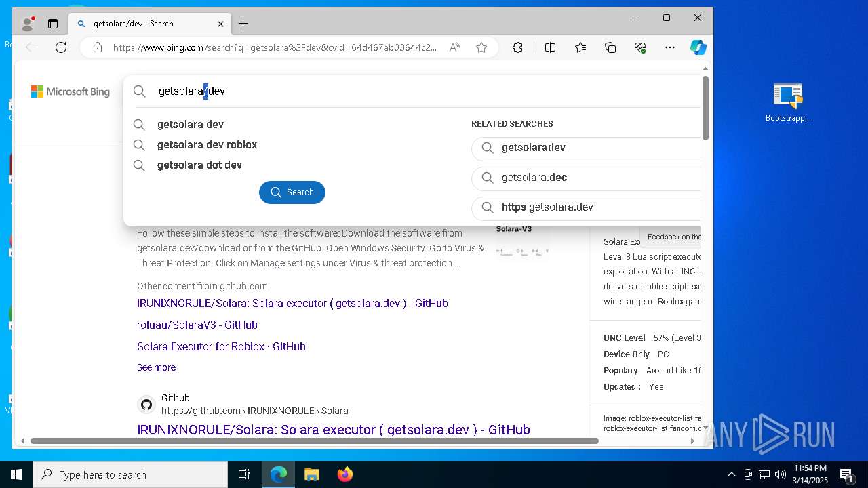
Task: Select suggestion getsolara dot dev
Action: pos(199,165)
